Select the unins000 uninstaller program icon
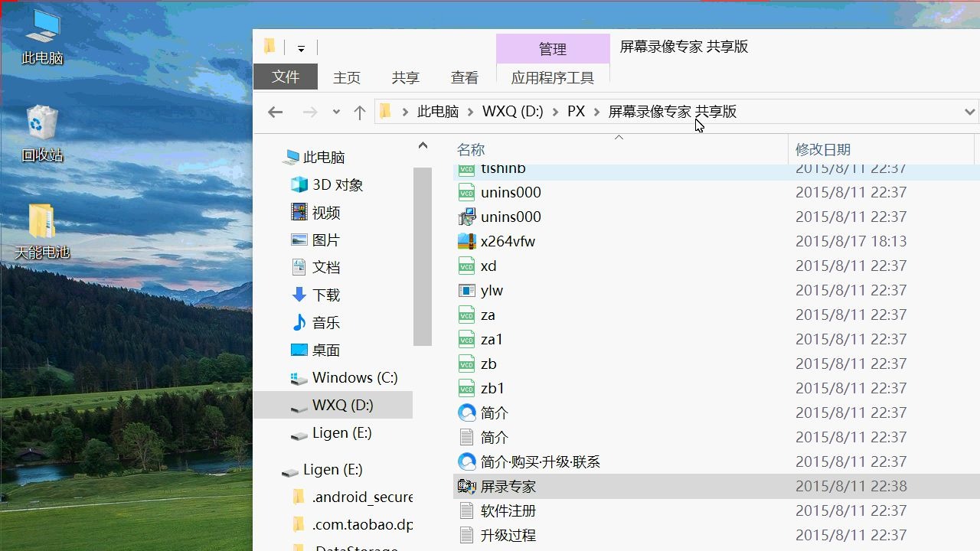The image size is (980, 551). coord(467,217)
